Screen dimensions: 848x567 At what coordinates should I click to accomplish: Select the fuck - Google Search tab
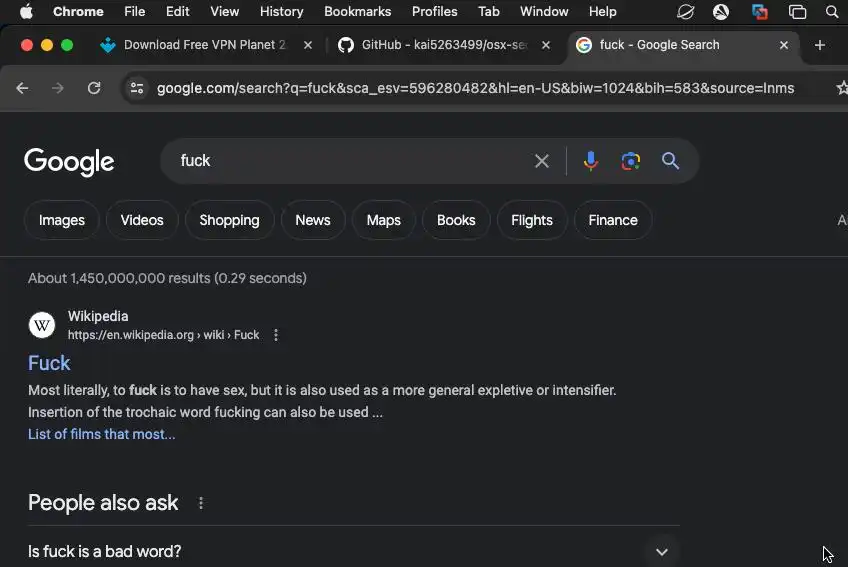[684, 45]
